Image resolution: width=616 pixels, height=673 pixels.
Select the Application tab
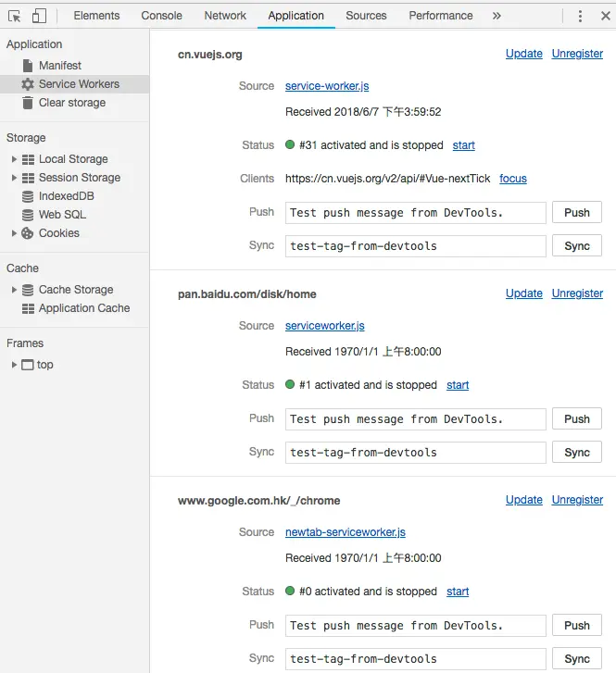pos(296,16)
